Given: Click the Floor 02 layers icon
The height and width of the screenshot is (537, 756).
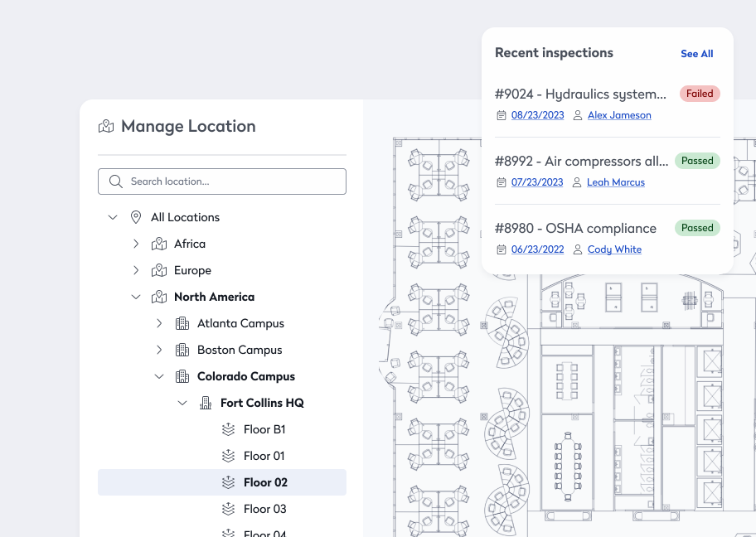Looking at the screenshot, I should click(x=228, y=482).
